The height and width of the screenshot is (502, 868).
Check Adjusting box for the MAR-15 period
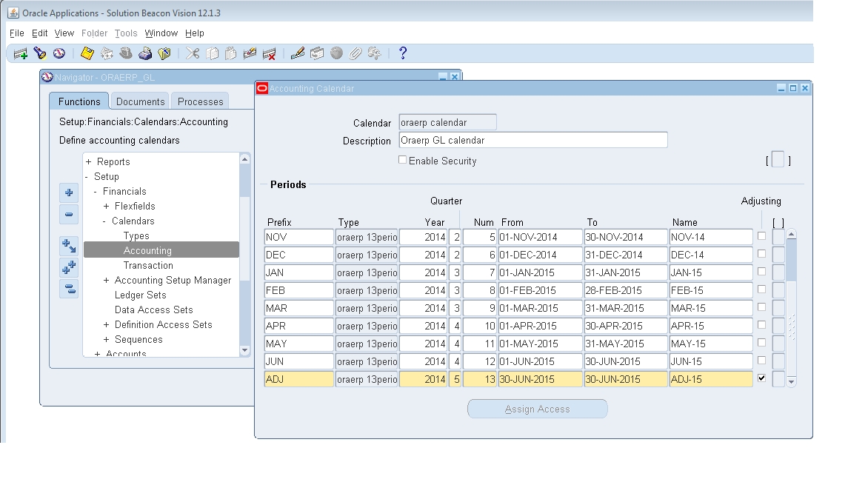[761, 307]
